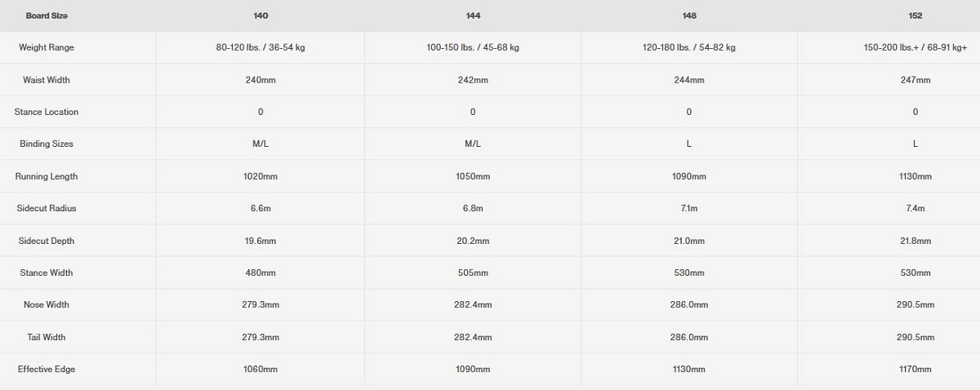Select the 152 board size header
The height and width of the screenshot is (390, 980).
point(915,16)
